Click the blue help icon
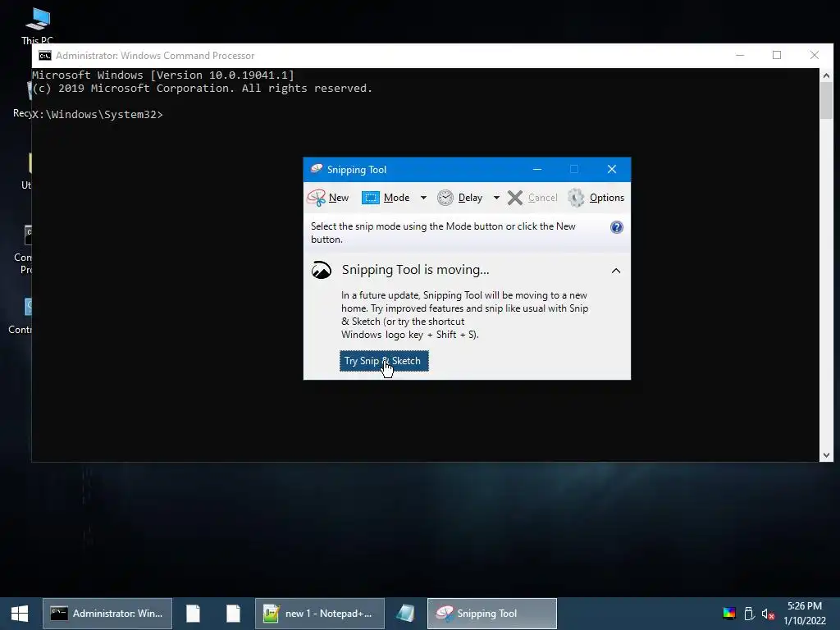The image size is (840, 630). 617,227
